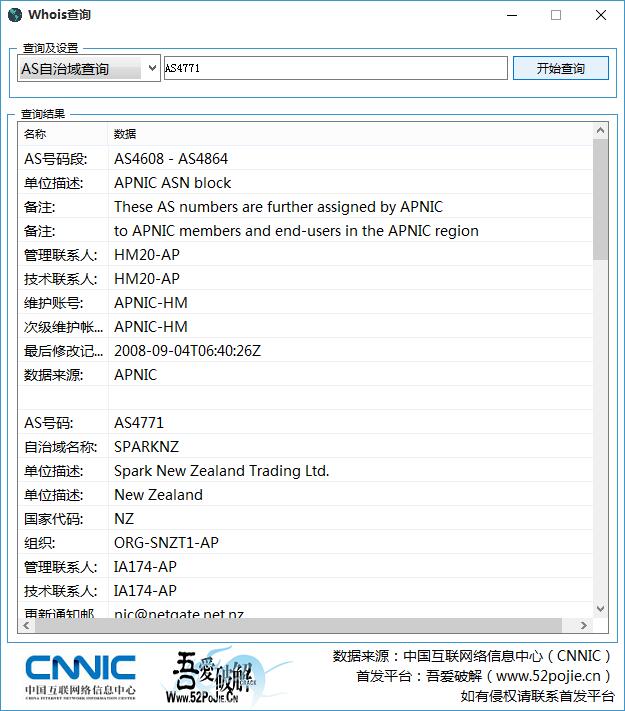Select the 'to APNIC members and end-users' row
The height and width of the screenshot is (711, 625).
305,230
